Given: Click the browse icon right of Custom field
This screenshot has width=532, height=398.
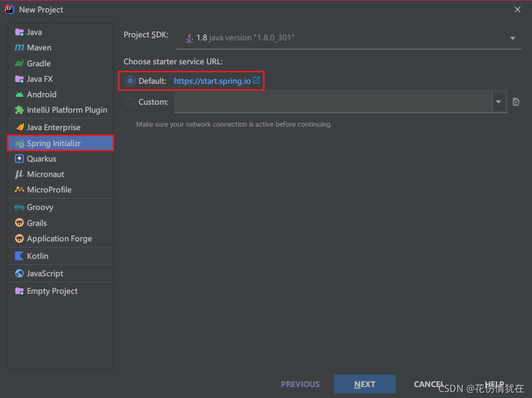Looking at the screenshot, I should [516, 102].
